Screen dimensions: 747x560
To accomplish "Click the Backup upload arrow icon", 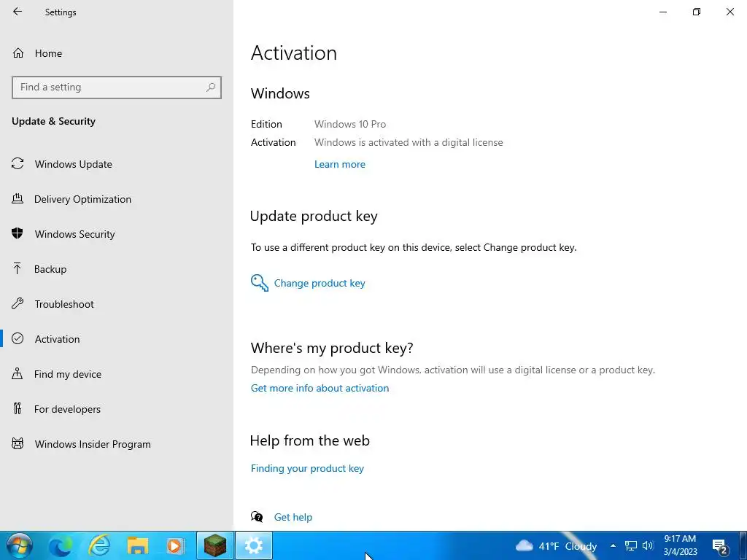I will pyautogui.click(x=18, y=268).
